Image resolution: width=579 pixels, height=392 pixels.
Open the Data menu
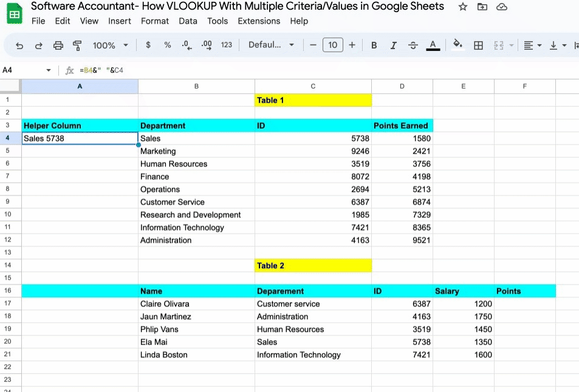[188, 21]
